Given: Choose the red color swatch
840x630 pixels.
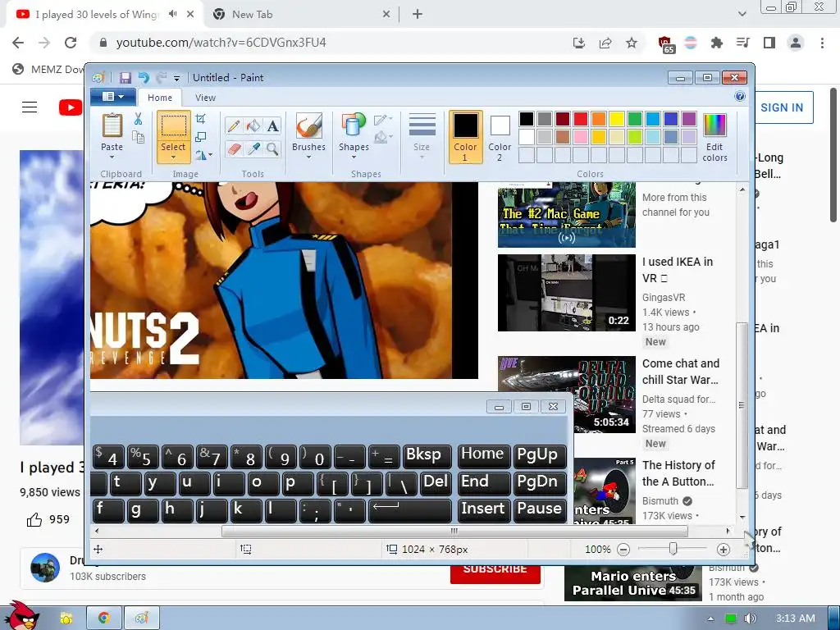Looking at the screenshot, I should (x=580, y=119).
